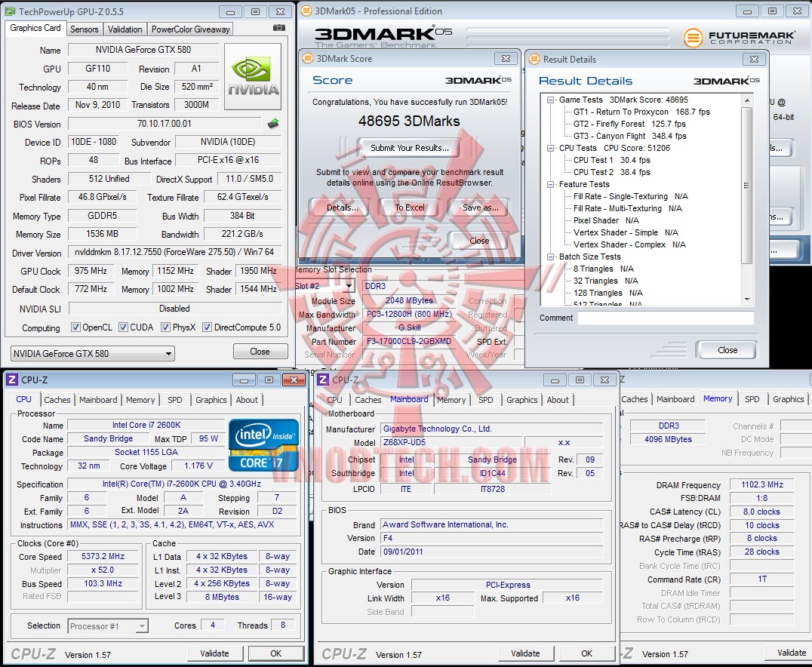Click the Close button in GPU-Z
812x667 pixels.
[x=260, y=352]
